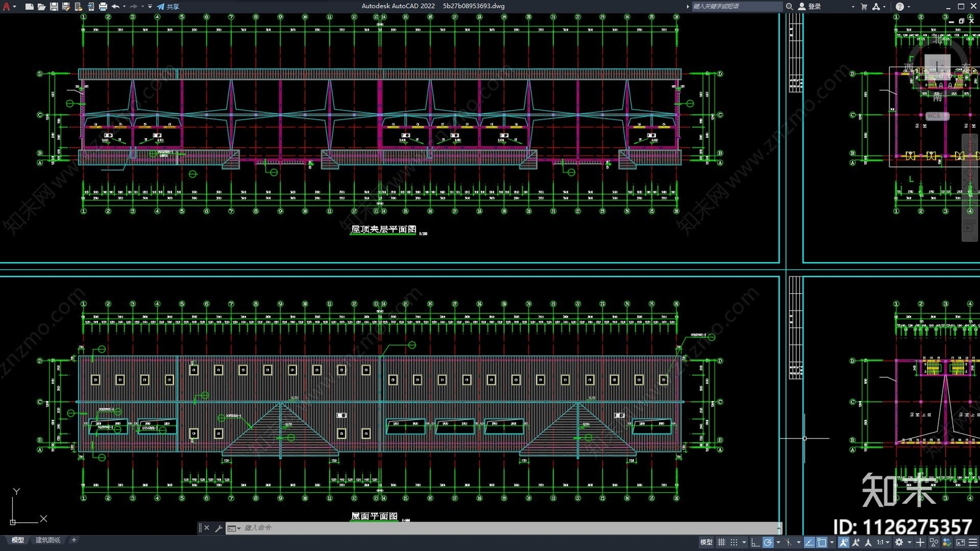The image size is (980, 551).
Task: Open from web and mobile icon
Action: 78,6
